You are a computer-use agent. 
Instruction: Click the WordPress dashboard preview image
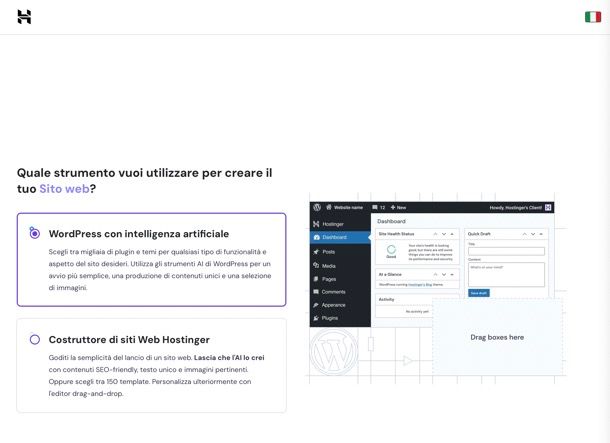click(438, 288)
